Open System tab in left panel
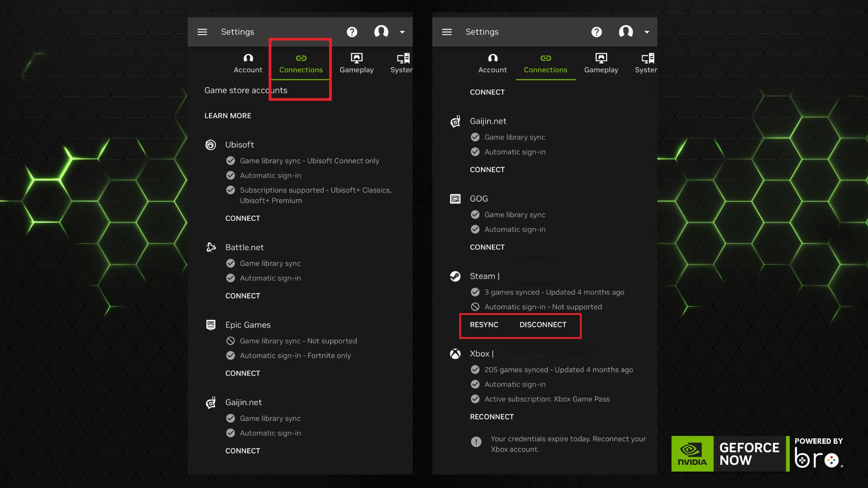This screenshot has width=868, height=488. point(401,64)
